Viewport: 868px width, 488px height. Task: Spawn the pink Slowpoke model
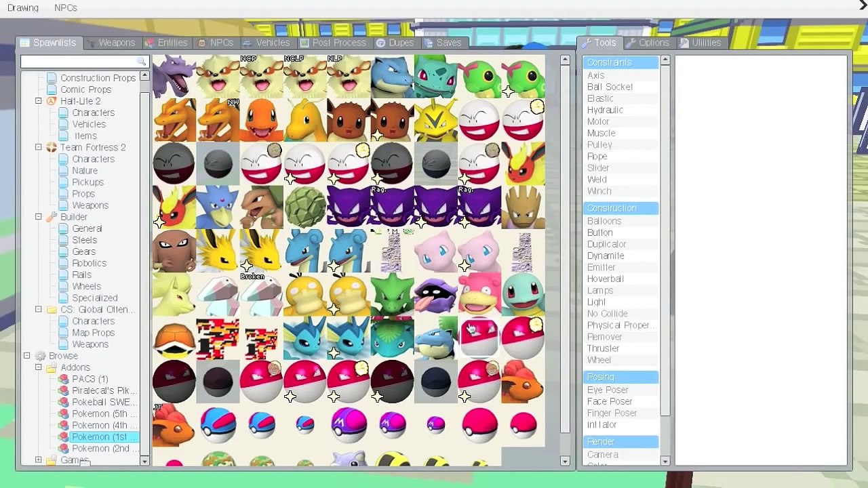[x=478, y=294]
